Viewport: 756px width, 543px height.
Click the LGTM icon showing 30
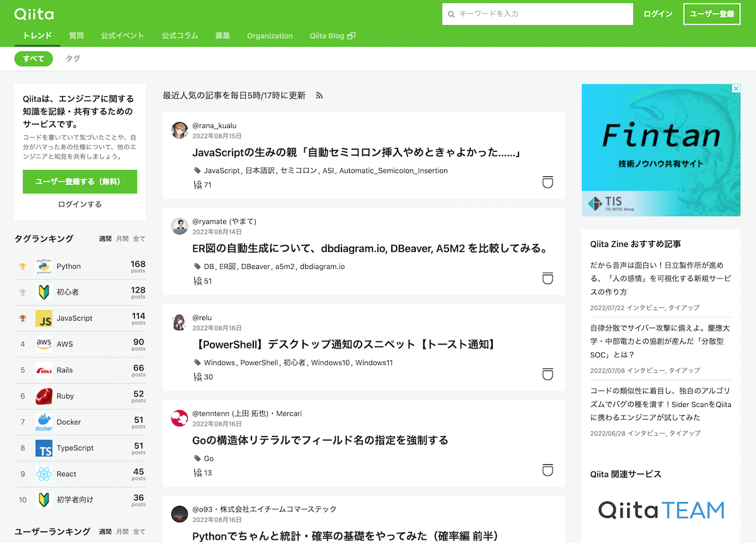(x=197, y=377)
